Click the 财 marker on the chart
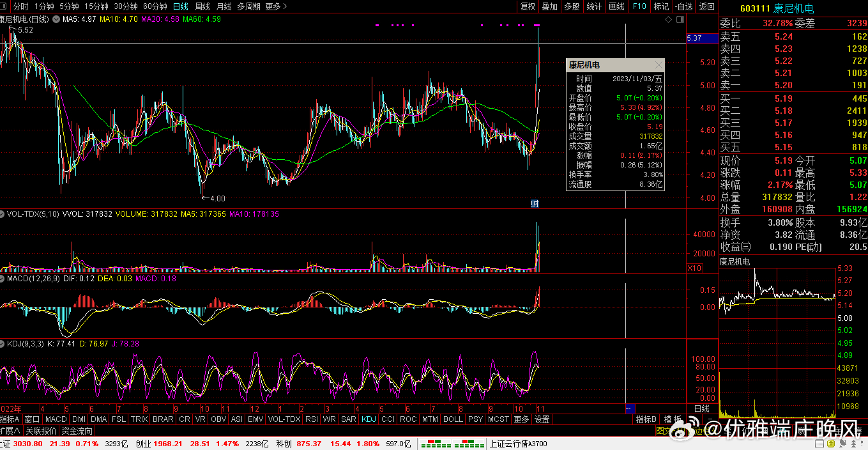Viewport: 868px width, 450px height. (x=535, y=204)
